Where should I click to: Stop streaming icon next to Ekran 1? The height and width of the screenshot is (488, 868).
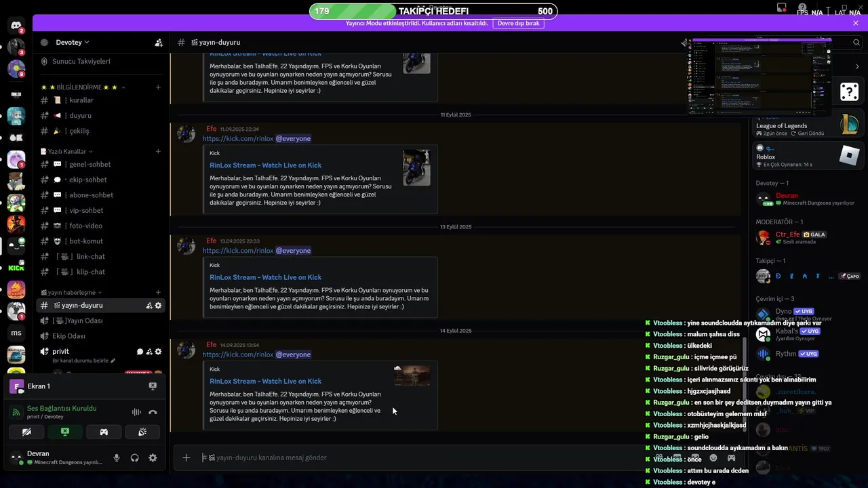pos(153,386)
